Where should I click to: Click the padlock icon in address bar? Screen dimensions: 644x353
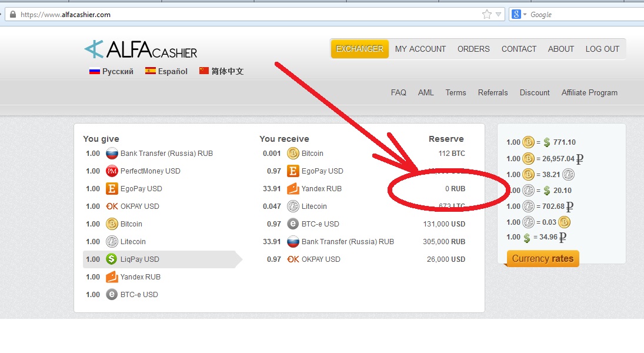pos(13,14)
